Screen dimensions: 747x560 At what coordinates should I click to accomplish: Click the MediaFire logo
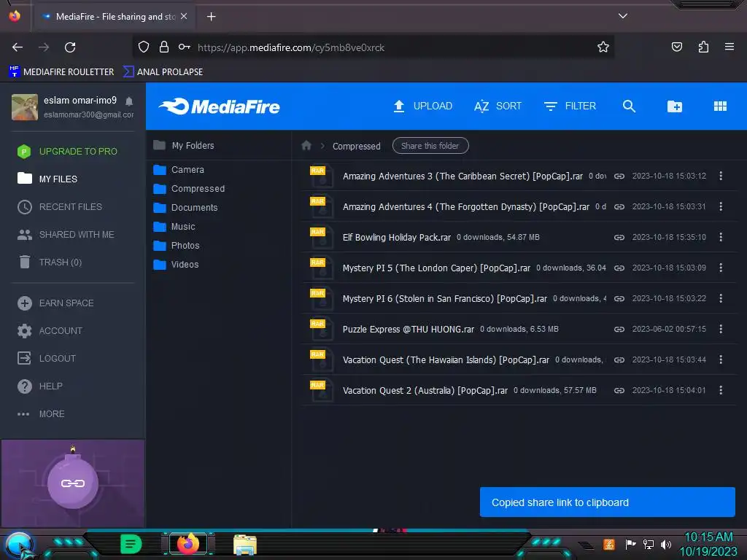click(x=219, y=106)
